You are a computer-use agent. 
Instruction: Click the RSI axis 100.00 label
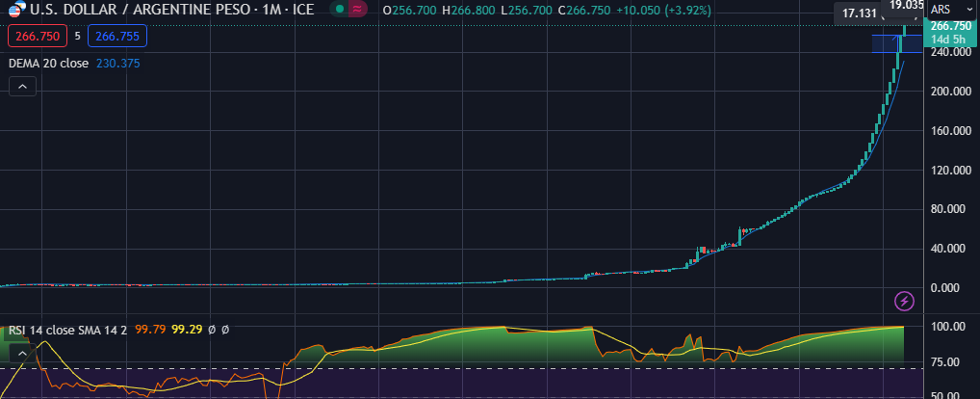tap(950, 327)
